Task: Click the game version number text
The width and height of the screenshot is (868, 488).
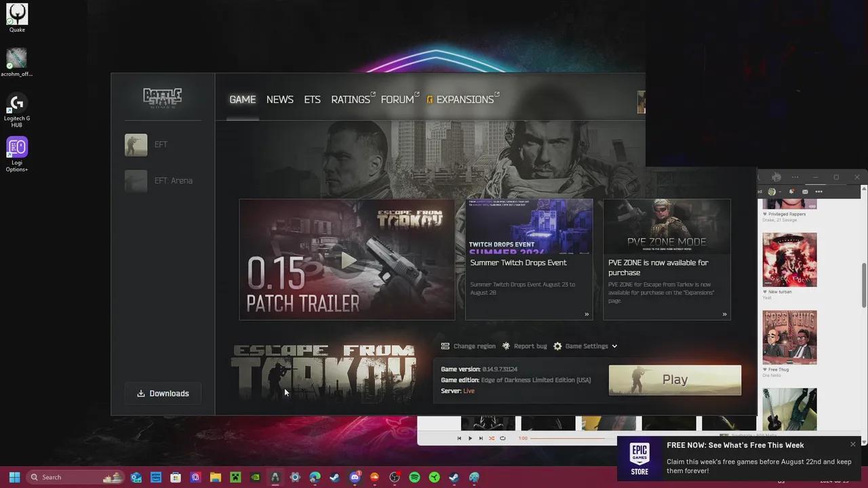Action: [x=500, y=369]
